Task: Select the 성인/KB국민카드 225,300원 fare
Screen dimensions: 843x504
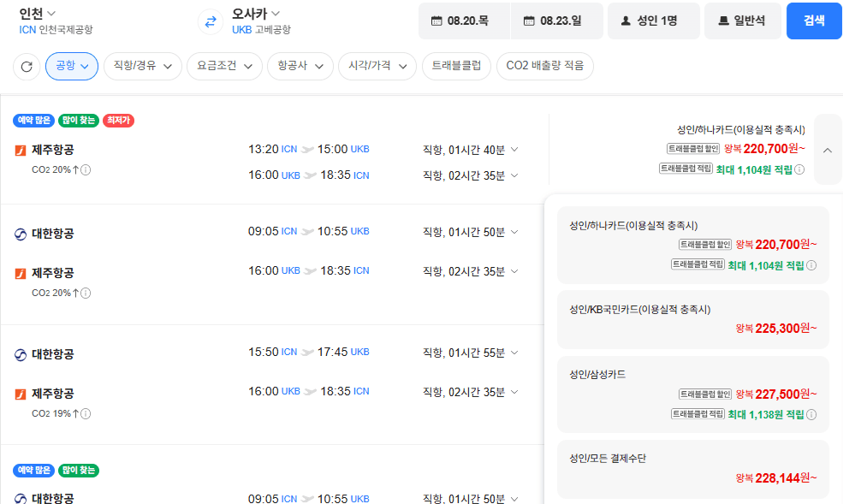Action: point(693,320)
